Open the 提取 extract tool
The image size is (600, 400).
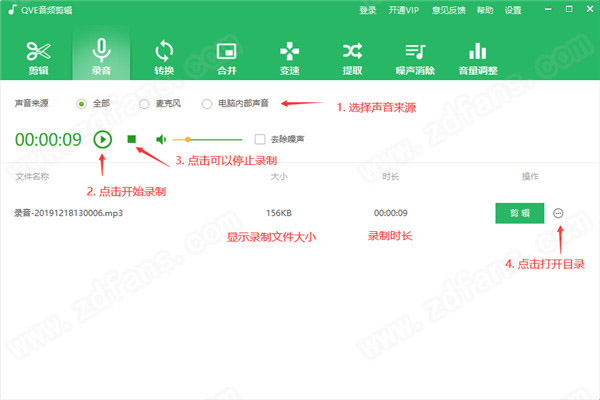click(352, 58)
